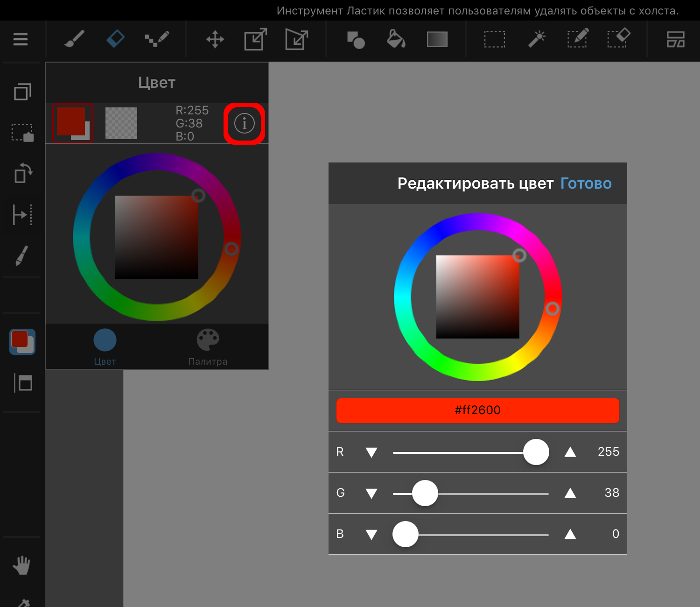
Task: Select the selection eraser tool
Action: point(619,39)
